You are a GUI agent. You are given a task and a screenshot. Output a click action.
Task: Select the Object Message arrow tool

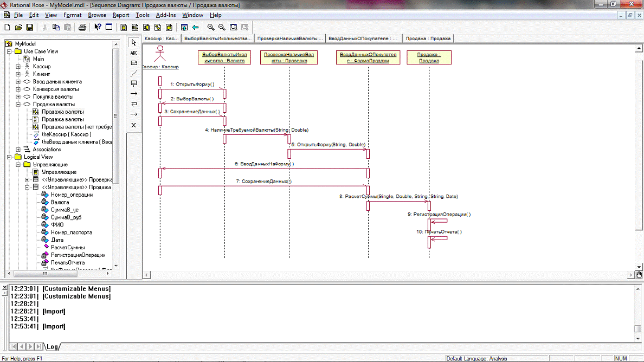point(134,94)
